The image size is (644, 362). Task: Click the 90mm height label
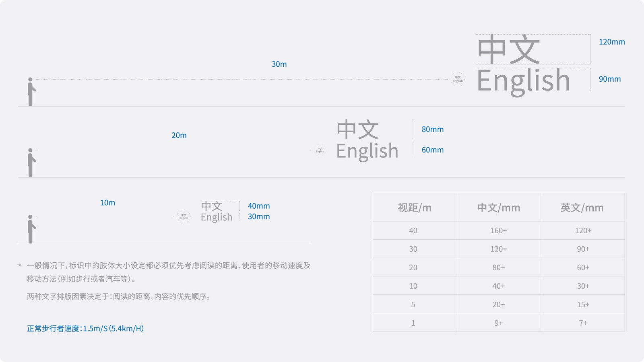610,79
